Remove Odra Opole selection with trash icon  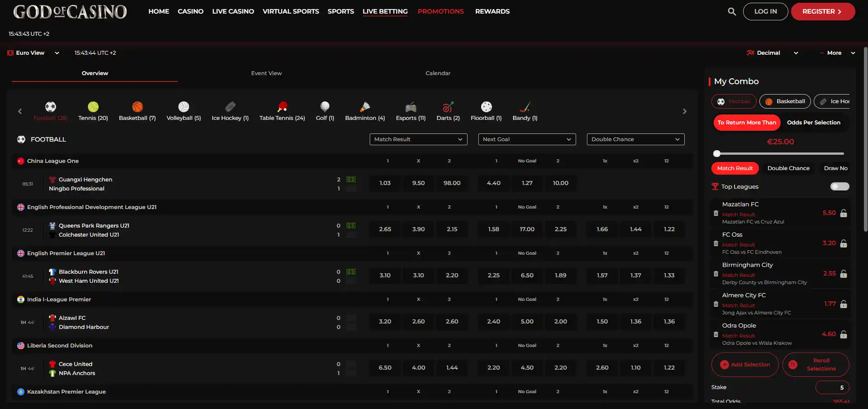coord(715,334)
